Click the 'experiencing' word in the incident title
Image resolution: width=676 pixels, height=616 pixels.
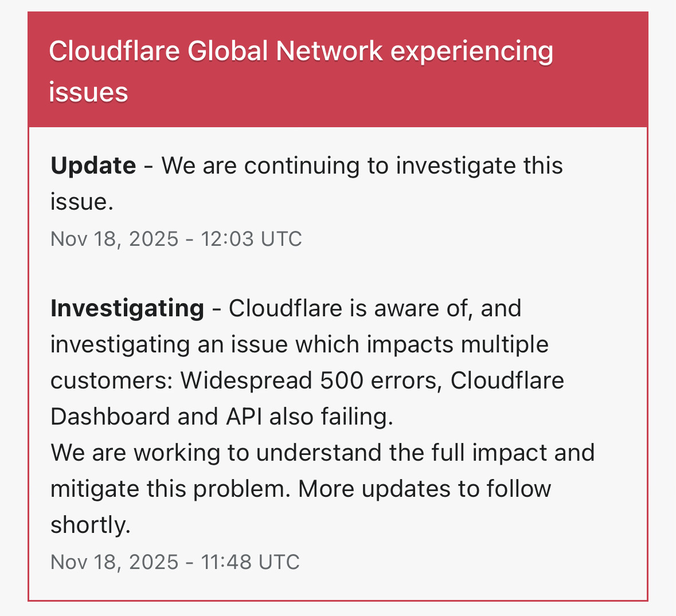click(471, 52)
